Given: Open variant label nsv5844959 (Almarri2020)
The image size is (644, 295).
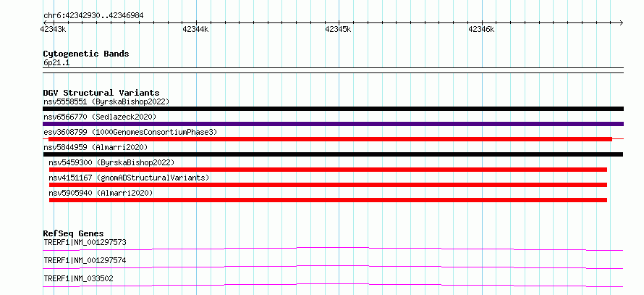Looking at the screenshot, I should (x=96, y=147).
